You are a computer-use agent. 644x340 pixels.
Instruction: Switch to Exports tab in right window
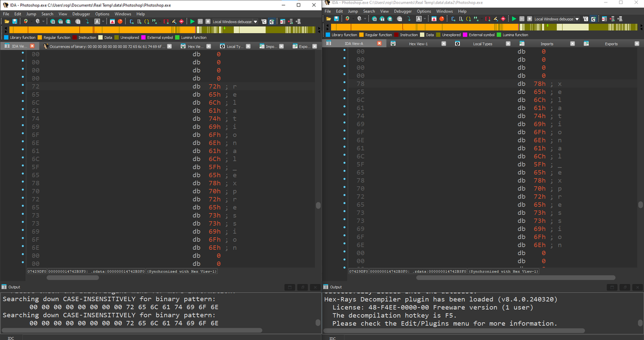click(611, 44)
